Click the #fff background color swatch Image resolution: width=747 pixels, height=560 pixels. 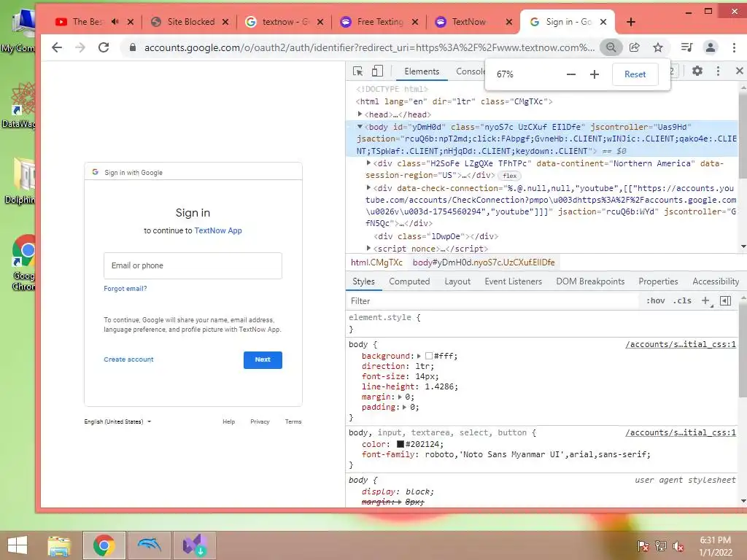(x=429, y=356)
